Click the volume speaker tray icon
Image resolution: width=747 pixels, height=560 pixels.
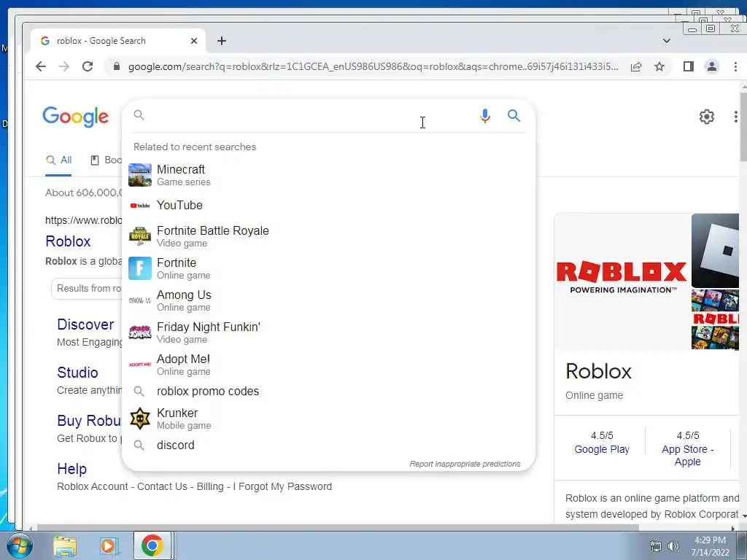coord(673,546)
